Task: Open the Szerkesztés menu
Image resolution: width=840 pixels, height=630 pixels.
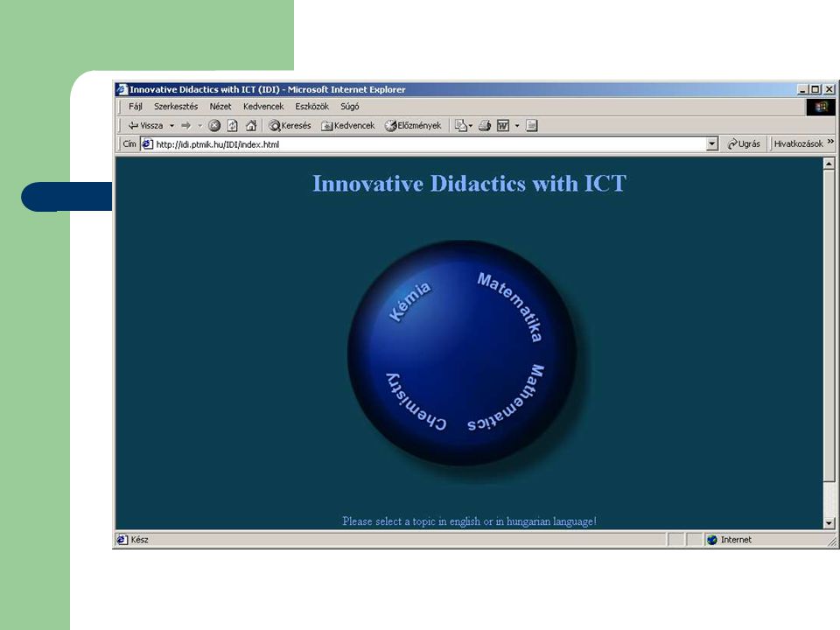Action: (x=176, y=107)
